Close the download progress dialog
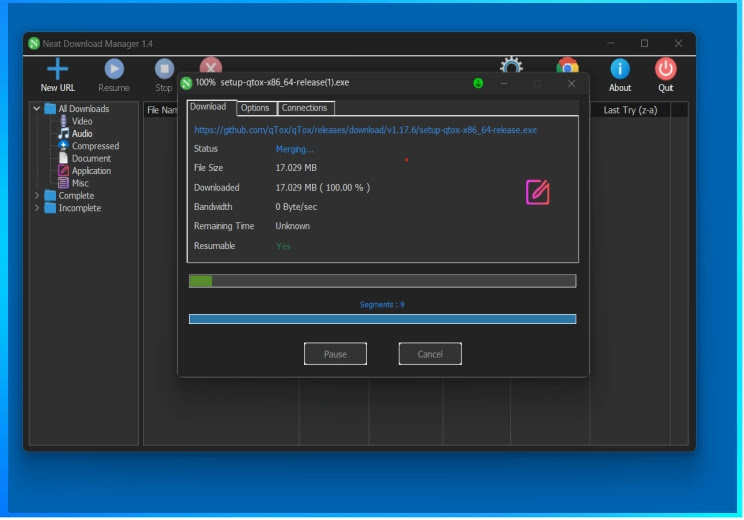Image resolution: width=744 pixels, height=520 pixels. [571, 84]
